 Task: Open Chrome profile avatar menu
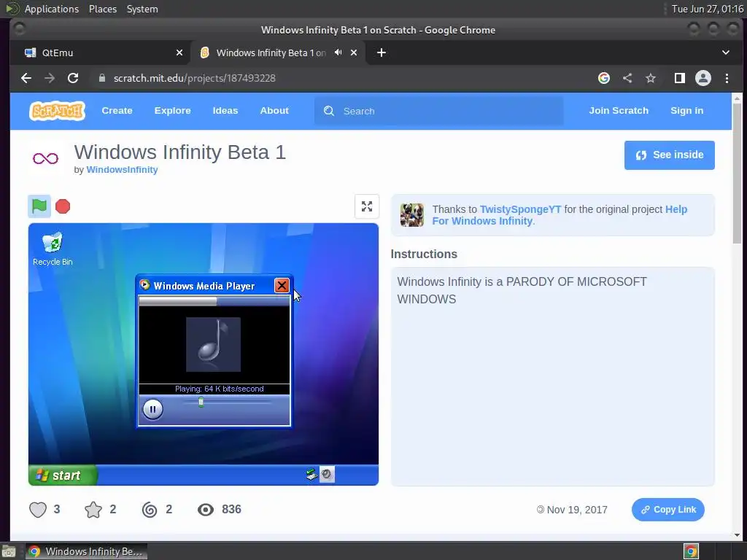[703, 78]
